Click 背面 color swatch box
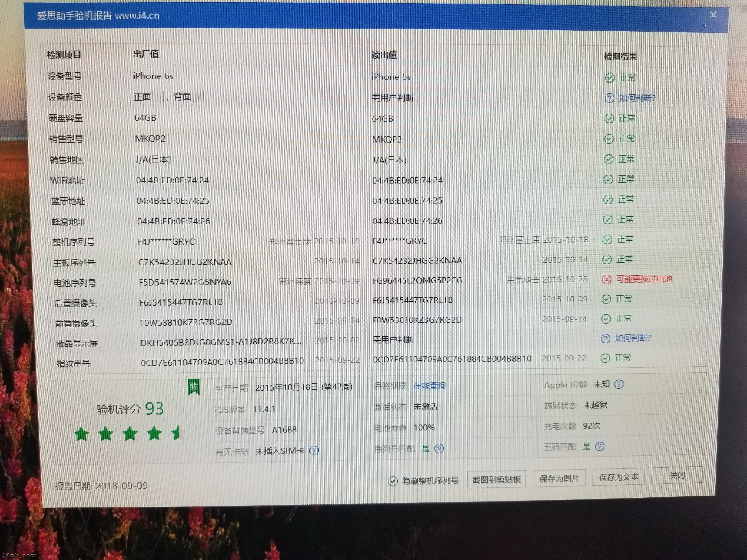Screen dimensions: 747x560 pyautogui.click(x=198, y=97)
